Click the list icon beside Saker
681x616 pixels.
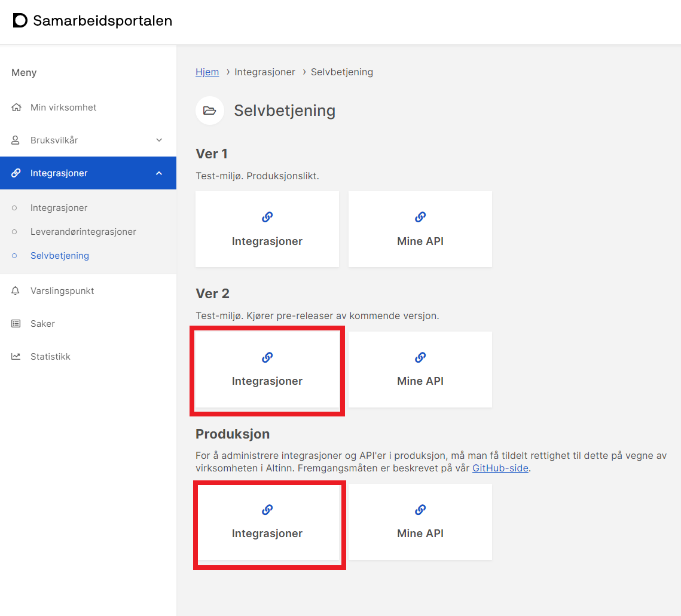16,324
